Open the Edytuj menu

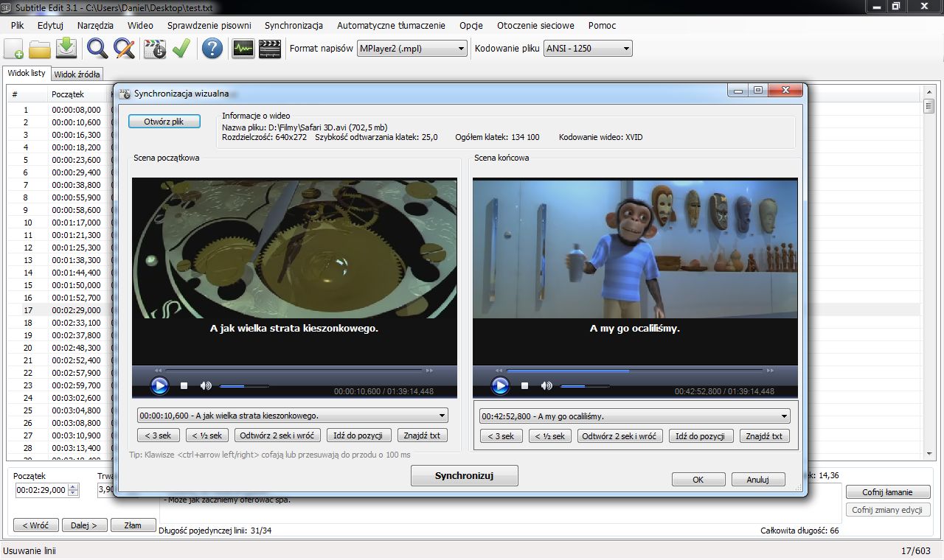pos(50,25)
